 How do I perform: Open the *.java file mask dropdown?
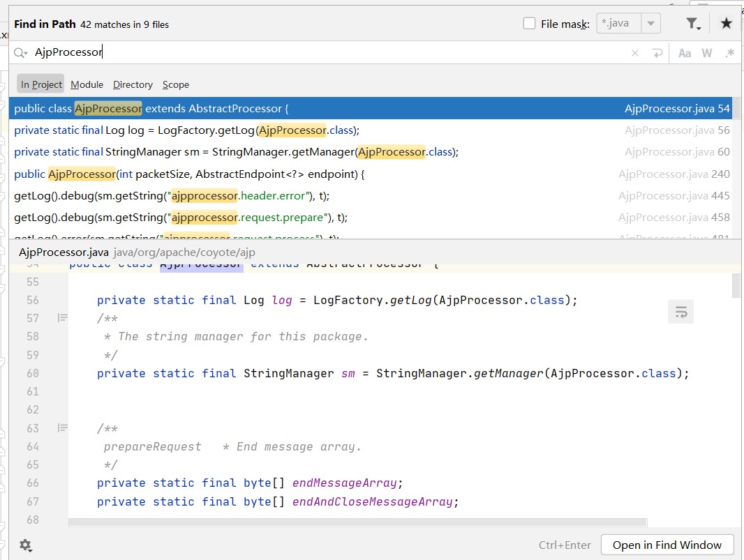(651, 23)
